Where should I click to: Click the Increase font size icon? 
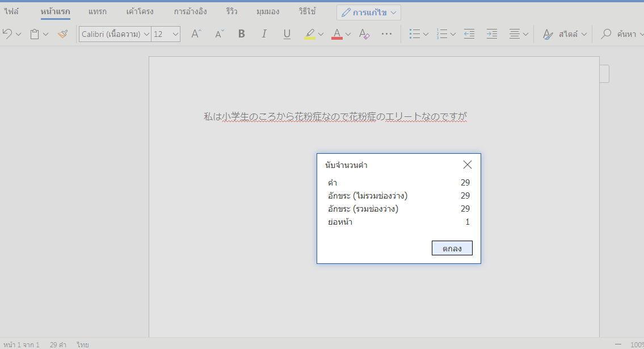pyautogui.click(x=196, y=34)
